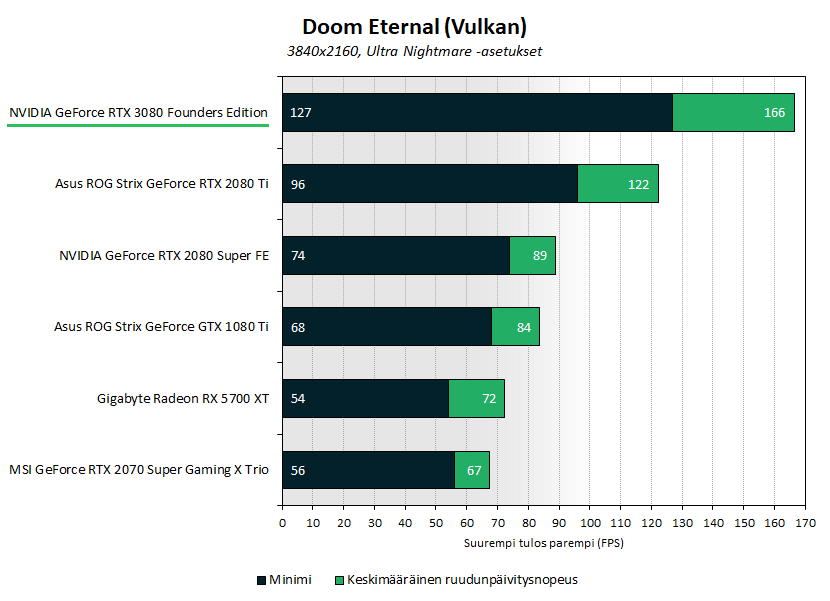Select the subtitle 3840x2160, Ultra Nightmare -asetukset
Viewport: 830px width, 601px height.
(x=414, y=51)
